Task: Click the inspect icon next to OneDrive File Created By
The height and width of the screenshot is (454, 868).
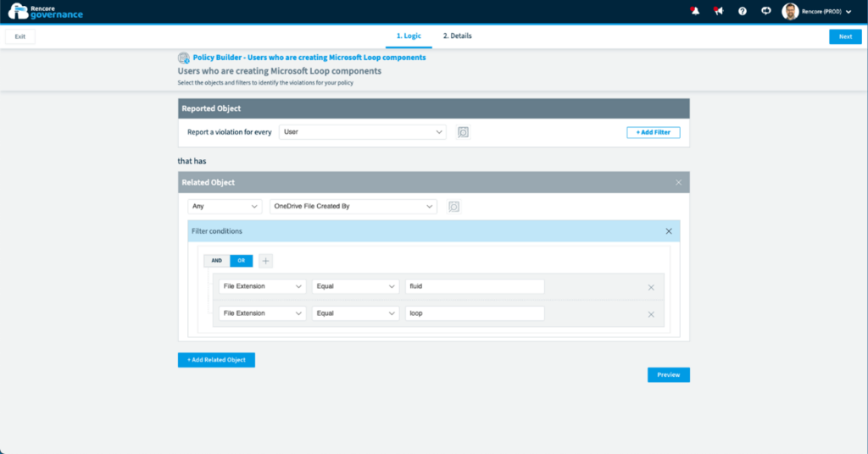Action: pos(454,207)
